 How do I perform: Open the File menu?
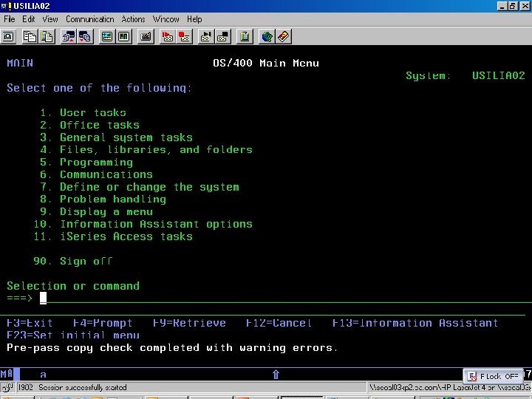(x=10, y=19)
